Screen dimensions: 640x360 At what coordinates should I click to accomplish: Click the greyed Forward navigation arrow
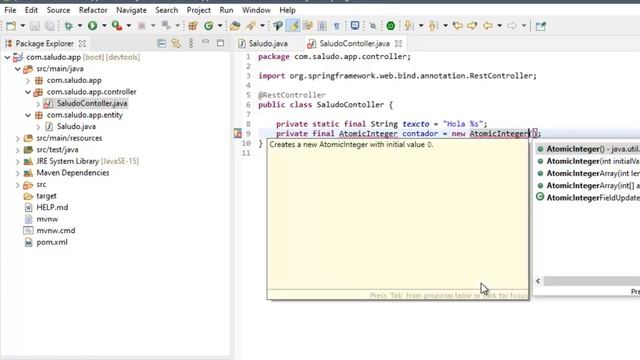512,26
